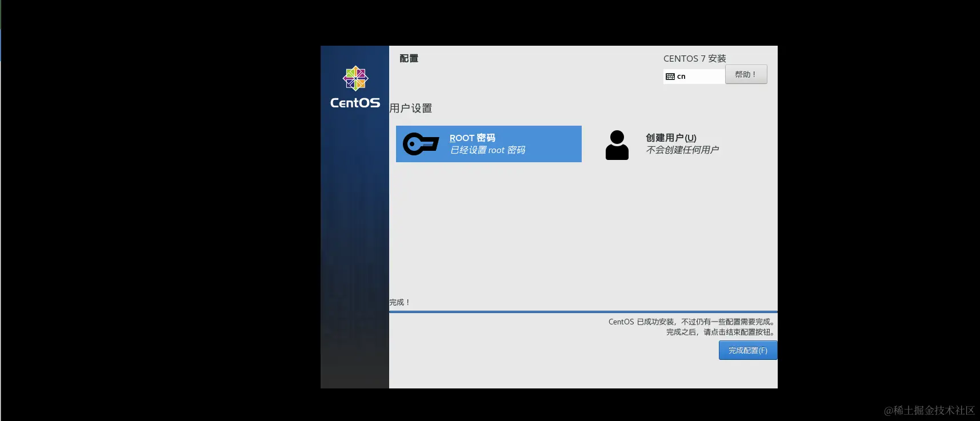Screen dimensions: 980x421
Task: Click the 完成！ status text
Action: coord(399,302)
